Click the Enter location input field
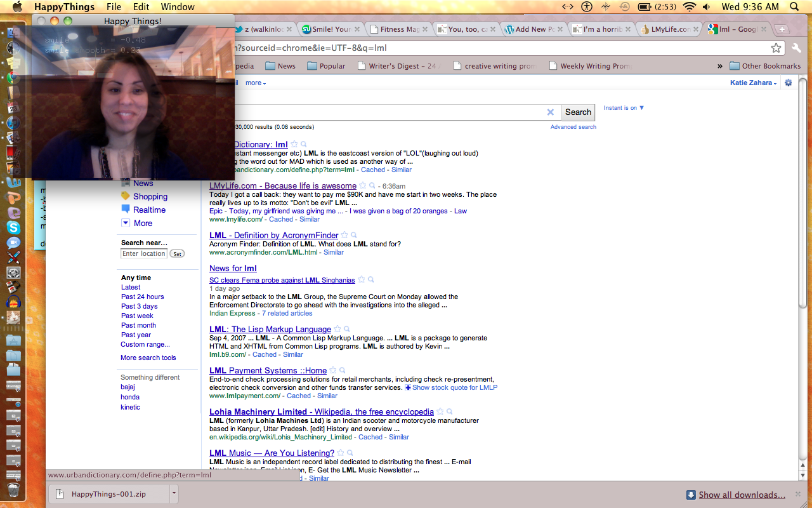Viewport: 812px width, 508px height. 144,253
